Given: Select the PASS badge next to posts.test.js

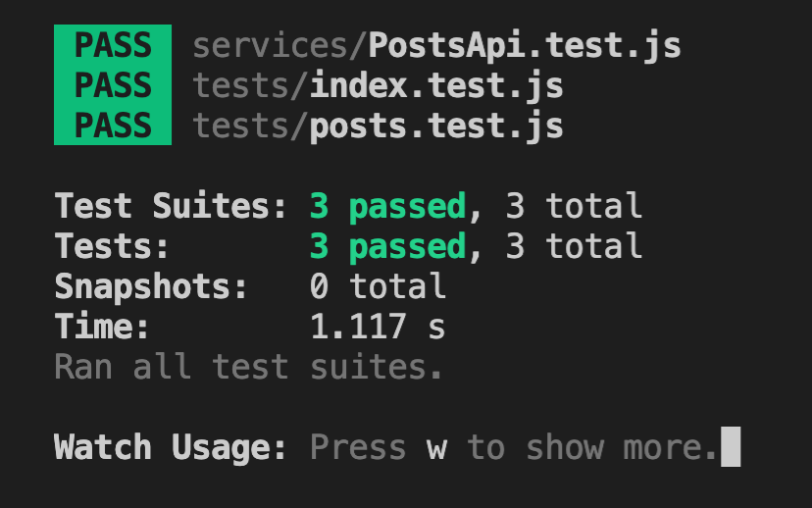Looking at the screenshot, I should click(x=113, y=127).
